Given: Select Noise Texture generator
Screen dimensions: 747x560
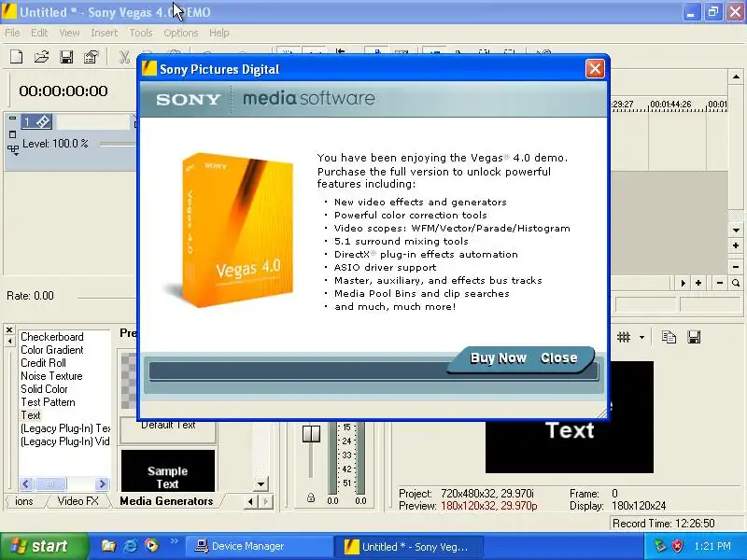Looking at the screenshot, I should pyautogui.click(x=51, y=376).
